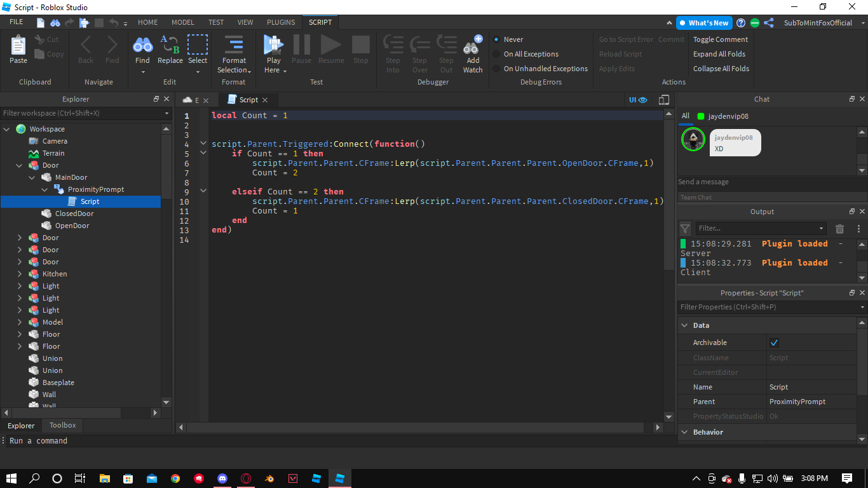Collapse the Data section in Properties
The height and width of the screenshot is (488, 868).
(684, 325)
